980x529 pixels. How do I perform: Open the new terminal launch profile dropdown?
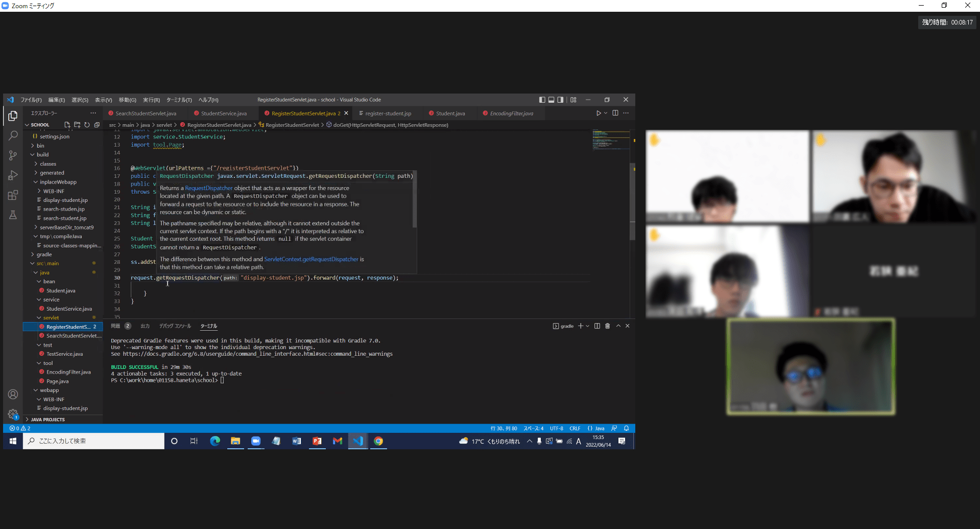click(588, 326)
